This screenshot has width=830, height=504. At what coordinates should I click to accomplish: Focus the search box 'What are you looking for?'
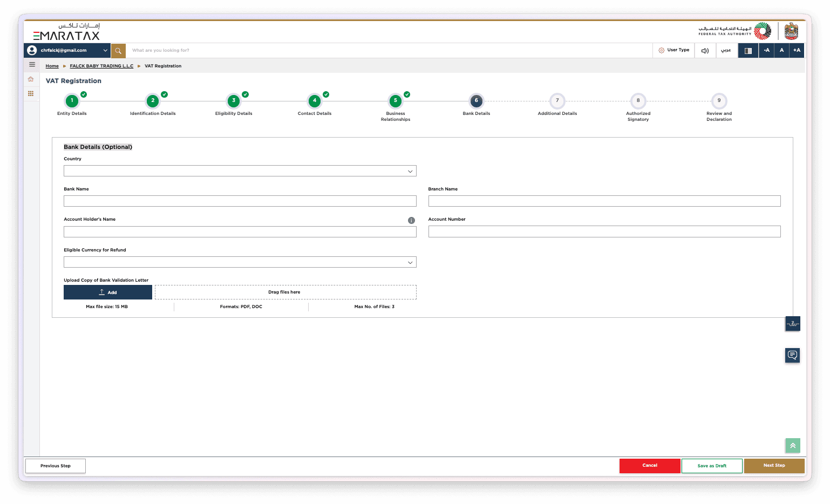389,51
